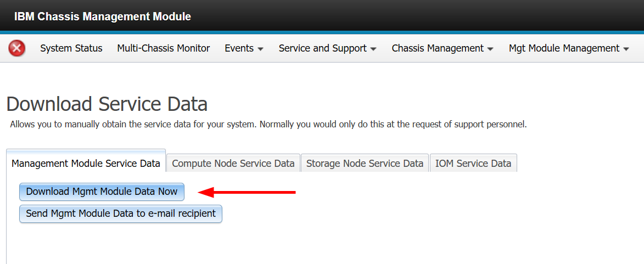Click the IBM Chassis Management Module title
This screenshot has width=644, height=264.
click(103, 16)
